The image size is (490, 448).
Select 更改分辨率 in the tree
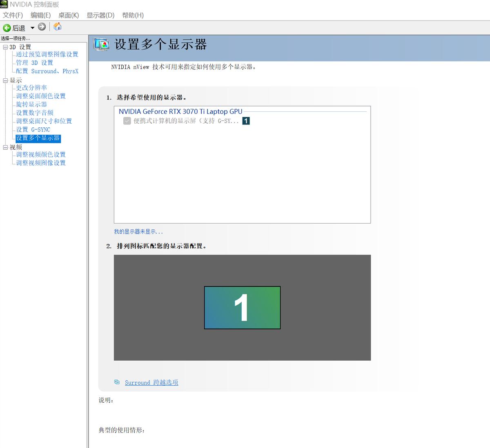[x=31, y=88]
